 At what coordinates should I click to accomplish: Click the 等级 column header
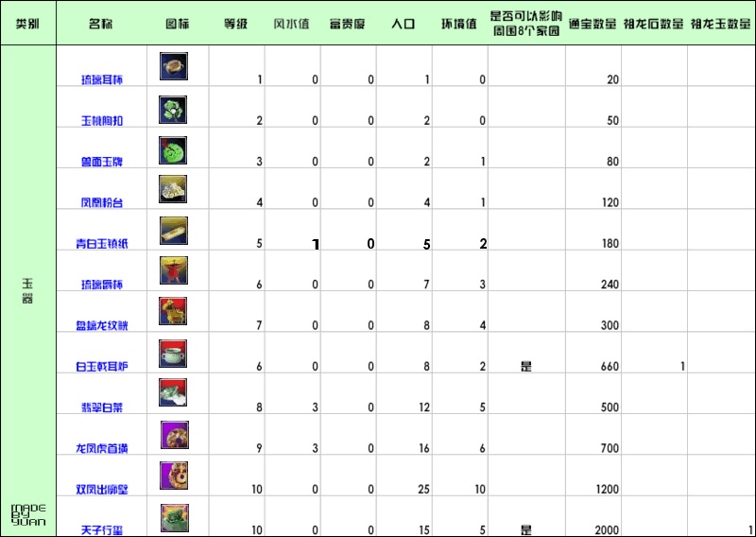pyautogui.click(x=235, y=24)
